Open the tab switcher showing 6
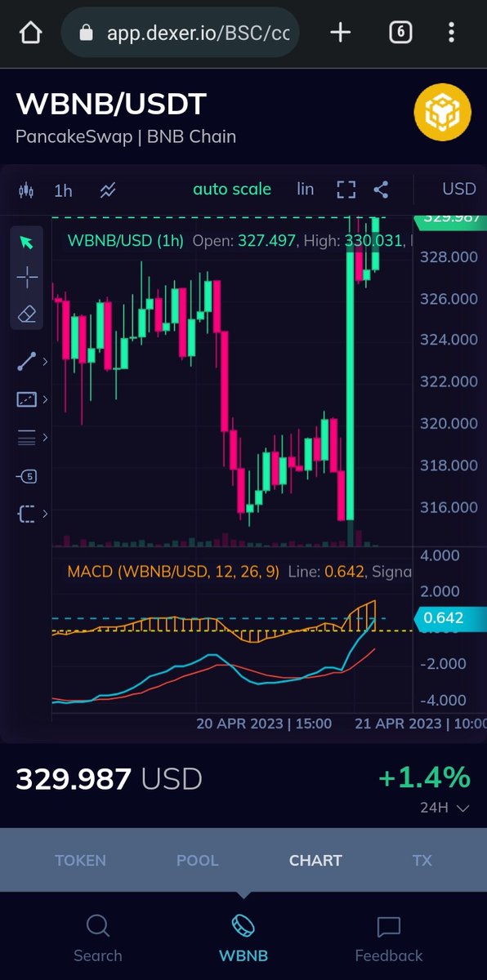 point(400,33)
